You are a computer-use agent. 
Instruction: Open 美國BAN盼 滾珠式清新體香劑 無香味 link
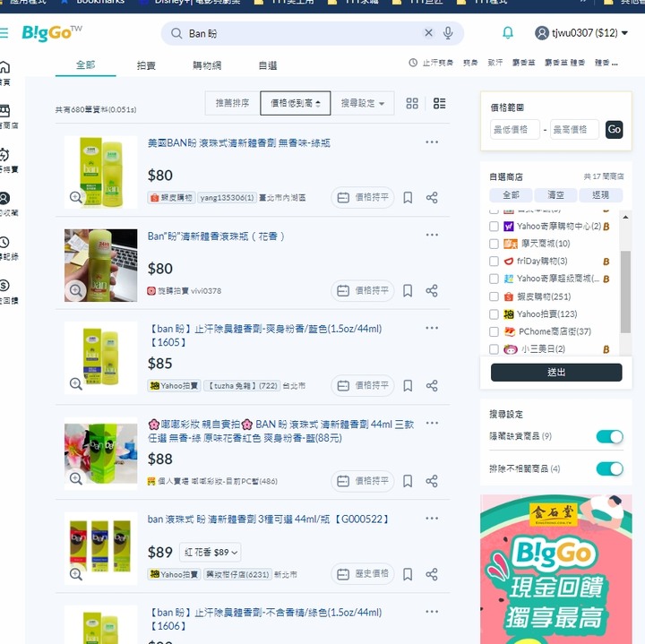[x=239, y=143]
